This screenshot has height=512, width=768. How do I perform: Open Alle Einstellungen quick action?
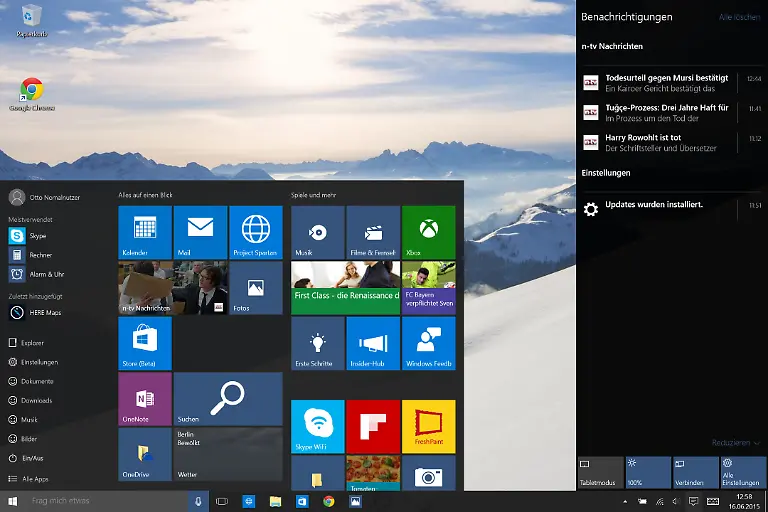coord(743,473)
